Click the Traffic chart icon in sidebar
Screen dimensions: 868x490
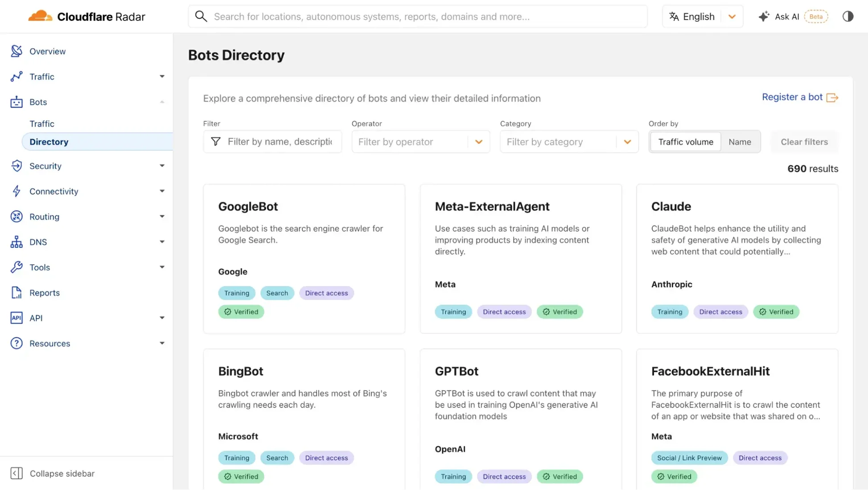pyautogui.click(x=16, y=77)
